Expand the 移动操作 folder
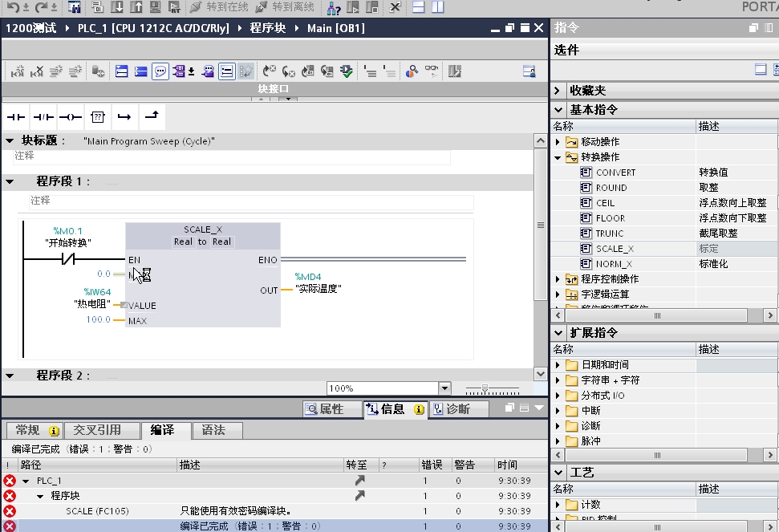779x532 pixels. [x=558, y=142]
